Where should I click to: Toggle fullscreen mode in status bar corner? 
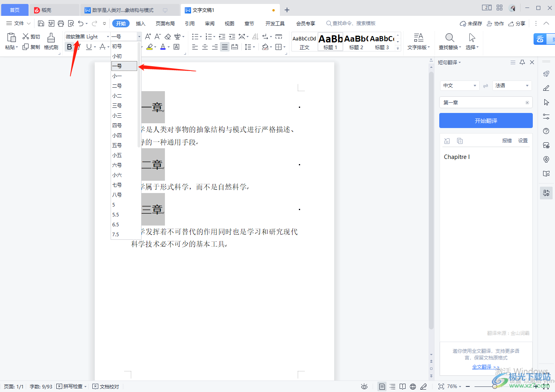[x=546, y=386]
